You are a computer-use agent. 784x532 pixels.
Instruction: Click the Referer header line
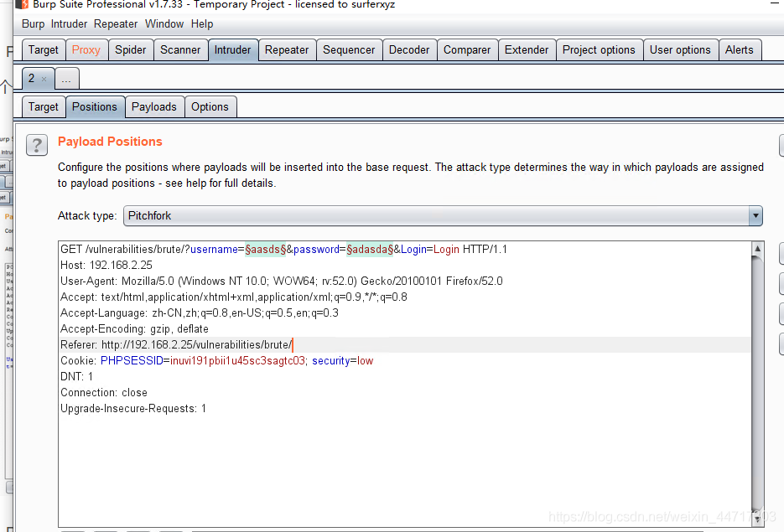(x=176, y=345)
